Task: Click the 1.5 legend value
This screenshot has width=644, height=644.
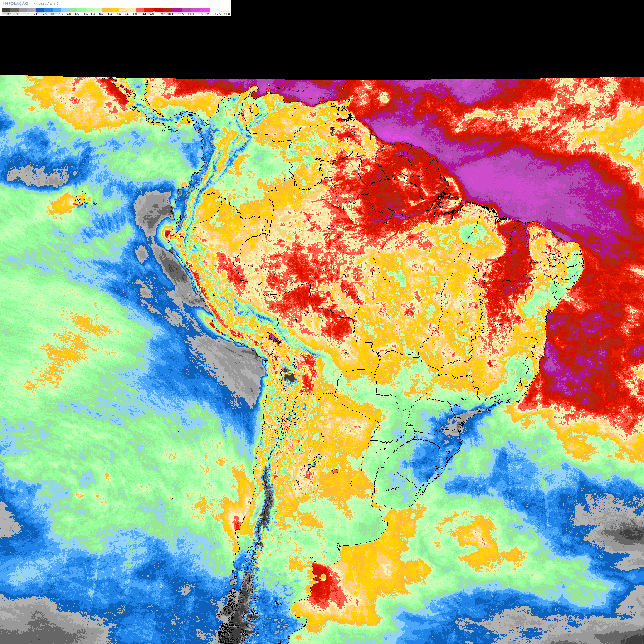Action: [27, 14]
